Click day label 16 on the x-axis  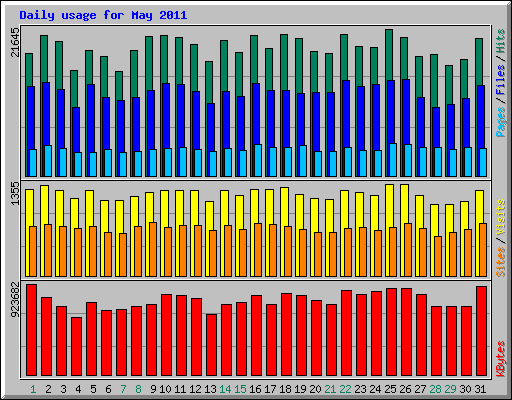tap(255, 389)
